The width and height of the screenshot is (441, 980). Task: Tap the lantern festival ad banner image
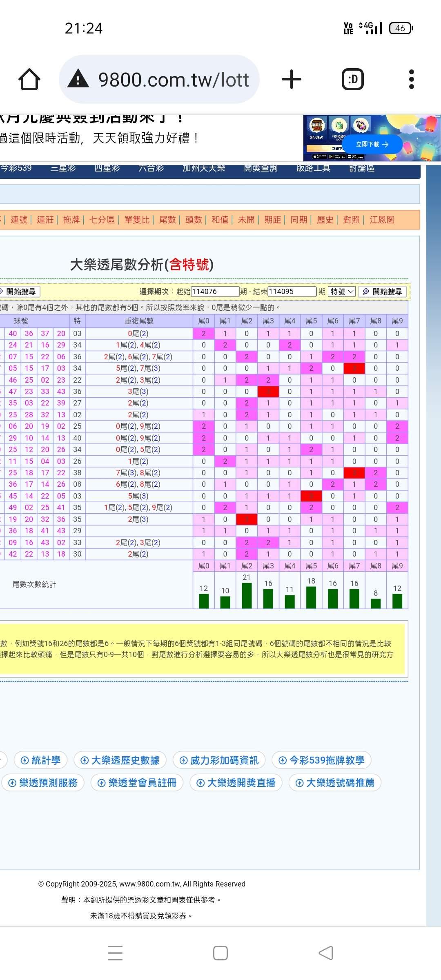(x=372, y=138)
